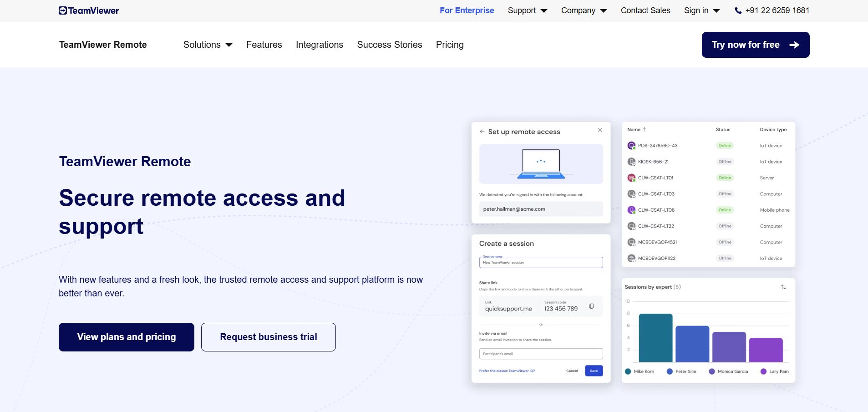Click View plans and pricing button

[127, 337]
